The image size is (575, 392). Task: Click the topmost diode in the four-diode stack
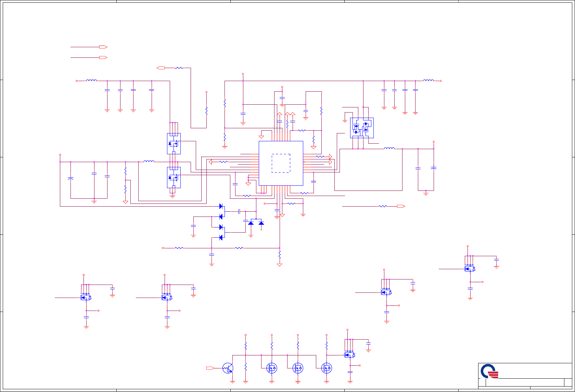point(221,206)
